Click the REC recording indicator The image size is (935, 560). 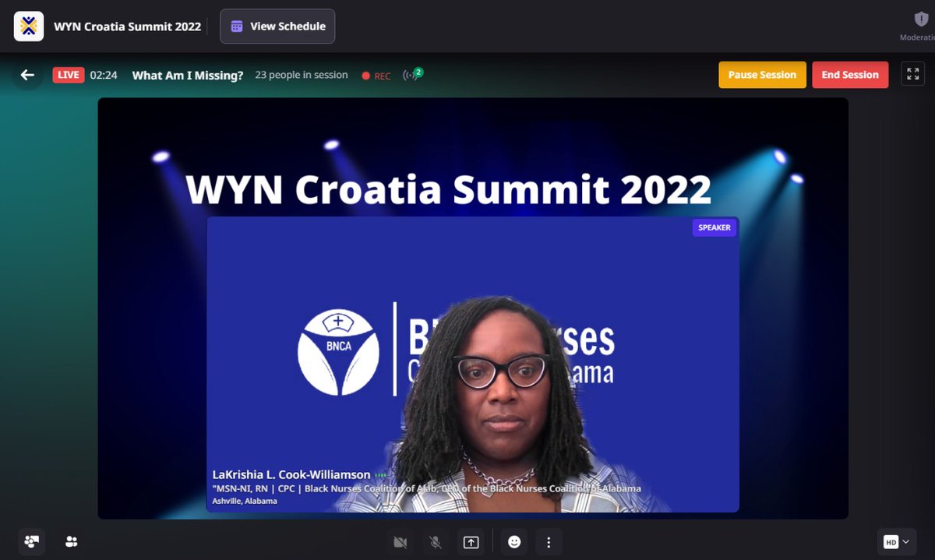click(376, 76)
